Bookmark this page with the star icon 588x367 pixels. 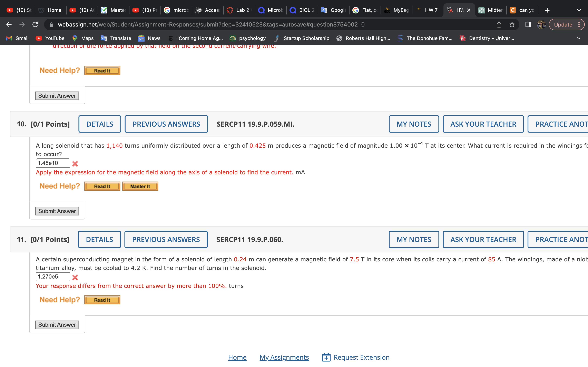click(x=512, y=24)
